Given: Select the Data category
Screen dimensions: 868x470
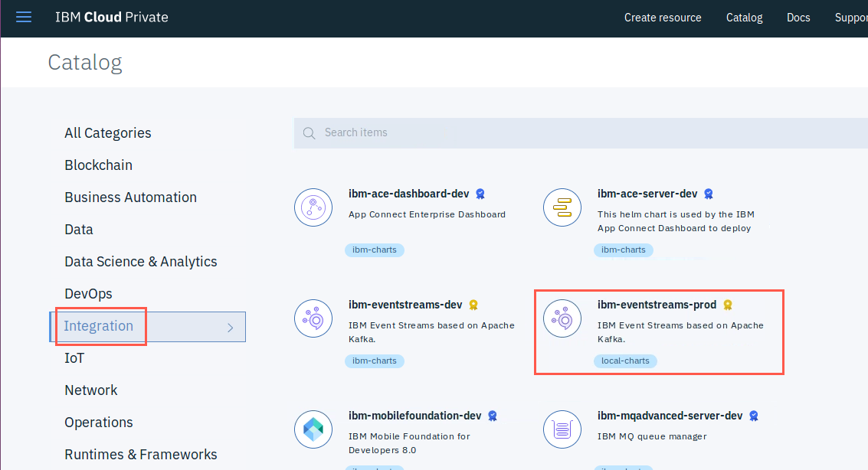Looking at the screenshot, I should [x=79, y=230].
